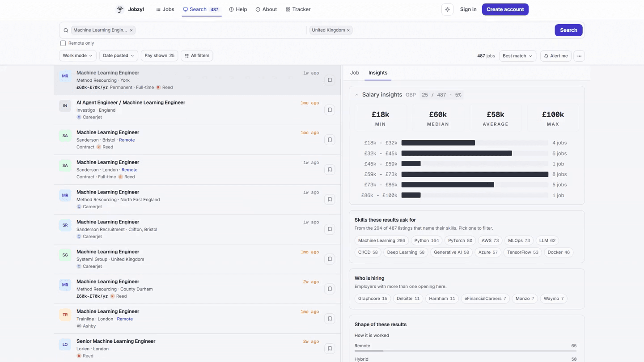Bookmark the Sanderson Bristol job
644x362 pixels.
tap(330, 140)
